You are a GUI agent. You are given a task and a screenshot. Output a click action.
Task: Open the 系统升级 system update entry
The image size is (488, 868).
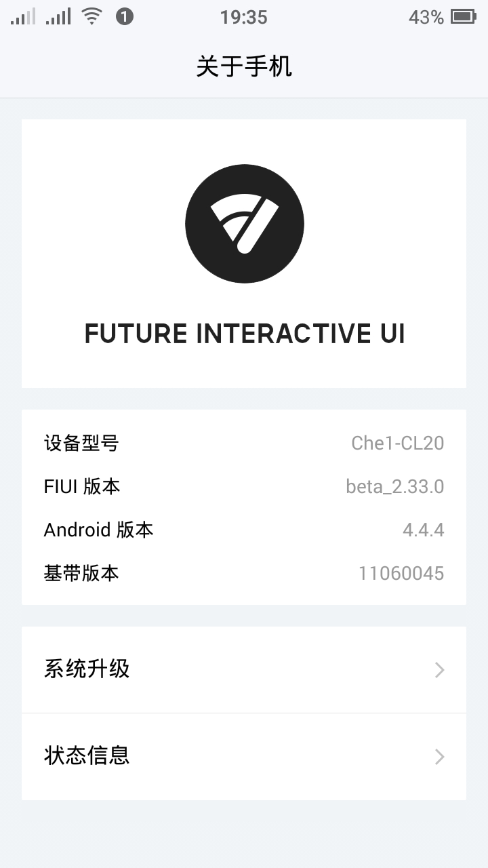[x=87, y=669]
